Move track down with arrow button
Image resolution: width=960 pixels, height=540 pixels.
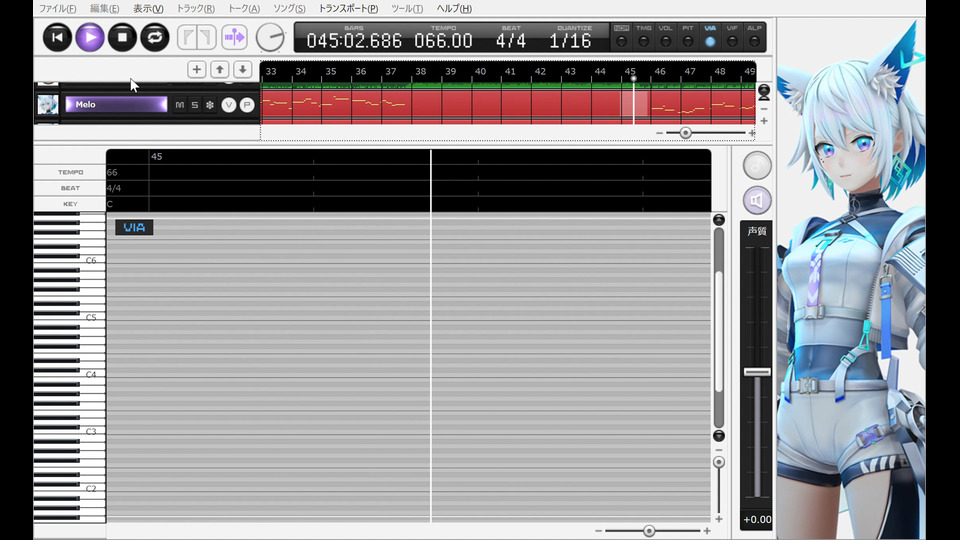point(243,70)
